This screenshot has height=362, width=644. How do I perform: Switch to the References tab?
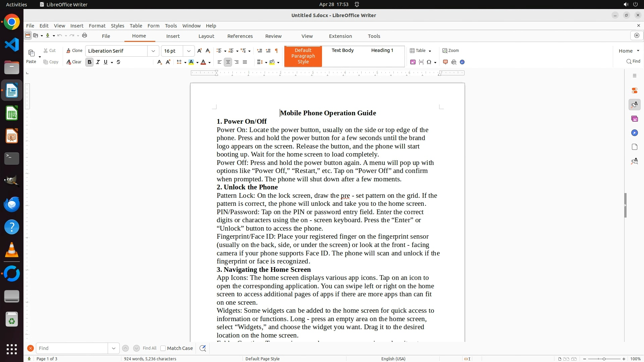tap(240, 36)
